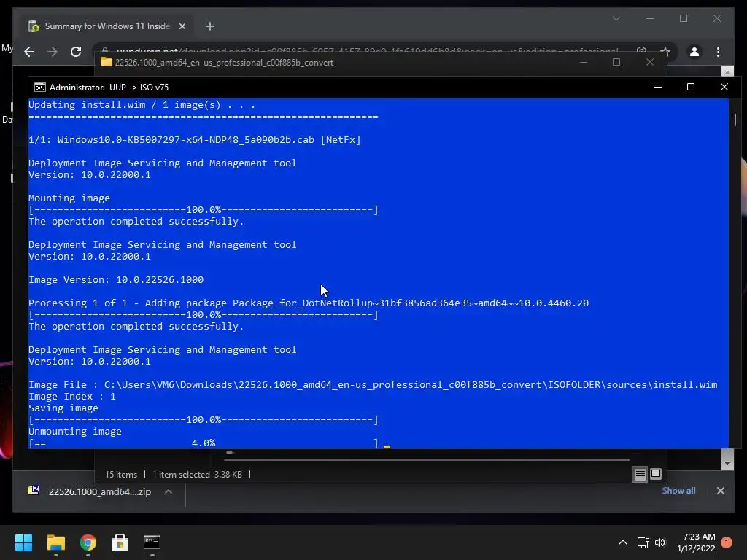Close the File Explorer convert folder window
The image size is (747, 560).
pos(650,63)
